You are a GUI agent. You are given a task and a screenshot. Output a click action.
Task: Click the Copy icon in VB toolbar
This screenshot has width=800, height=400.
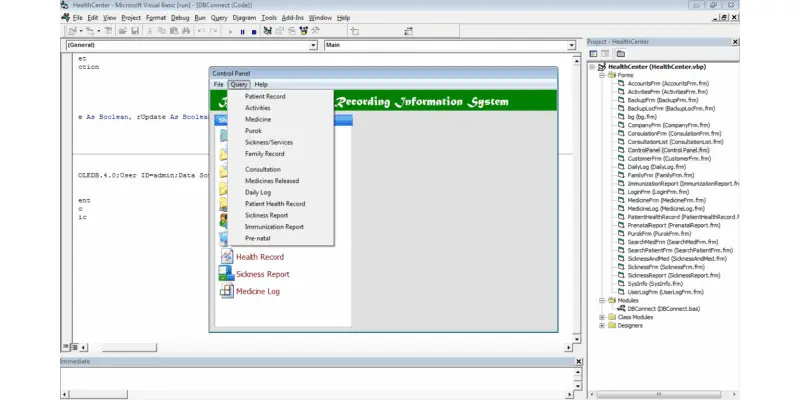(x=162, y=31)
